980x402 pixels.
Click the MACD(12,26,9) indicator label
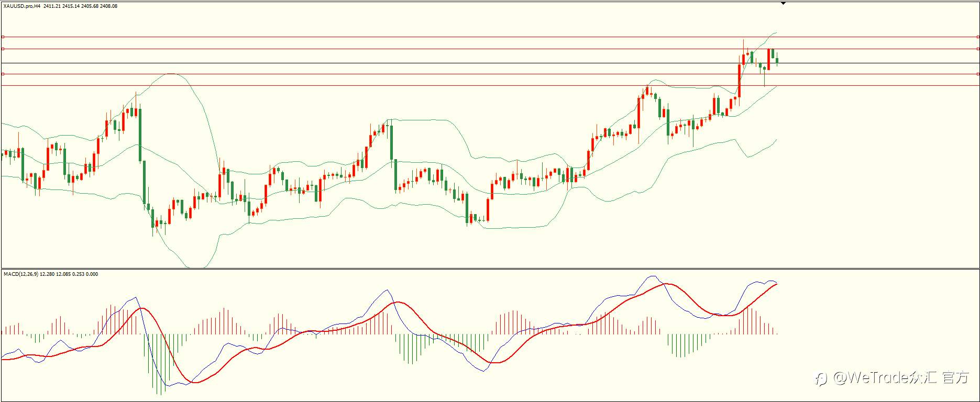point(21,274)
